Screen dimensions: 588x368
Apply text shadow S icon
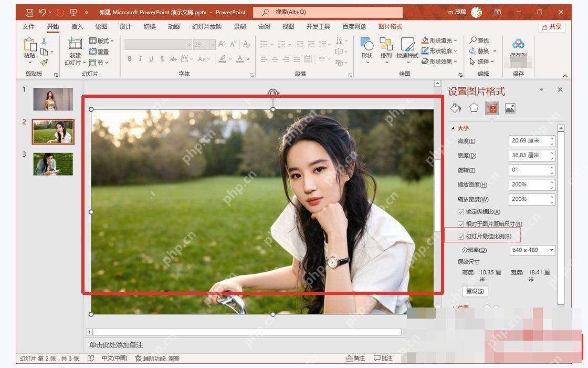pyautogui.click(x=162, y=59)
